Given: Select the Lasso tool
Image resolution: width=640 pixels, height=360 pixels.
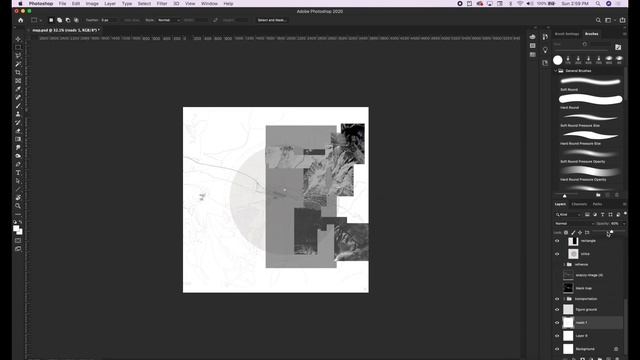Looking at the screenshot, I should tap(18, 56).
